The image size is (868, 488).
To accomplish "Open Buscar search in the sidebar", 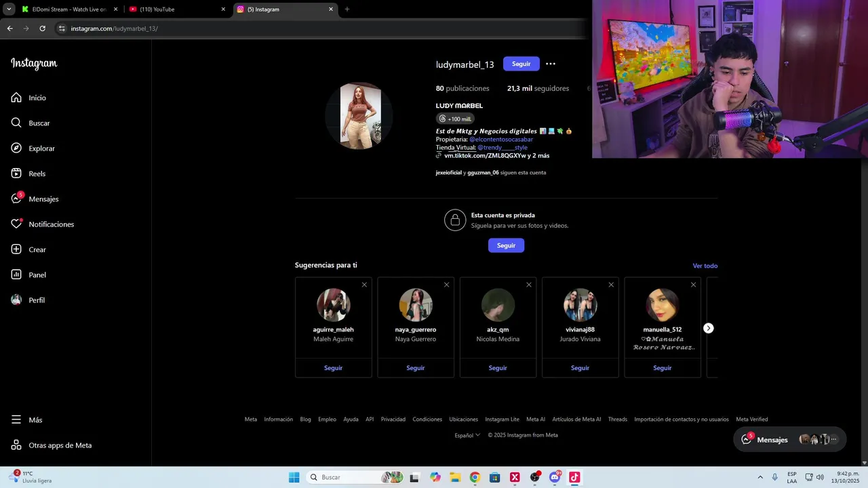I will tap(31, 123).
